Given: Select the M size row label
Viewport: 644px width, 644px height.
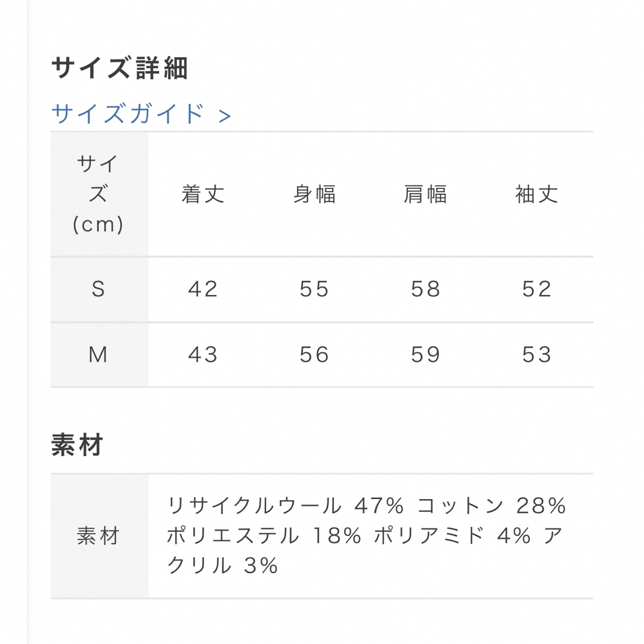Looking at the screenshot, I should pos(98,355).
